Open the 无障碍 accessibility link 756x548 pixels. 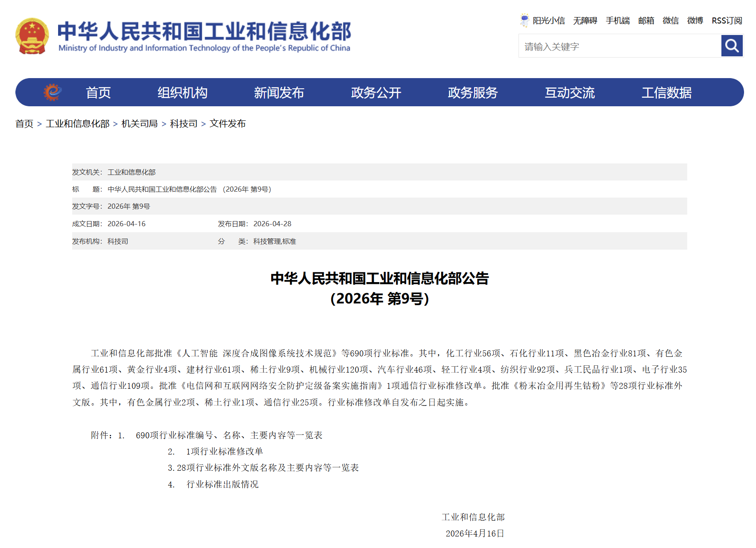585,20
